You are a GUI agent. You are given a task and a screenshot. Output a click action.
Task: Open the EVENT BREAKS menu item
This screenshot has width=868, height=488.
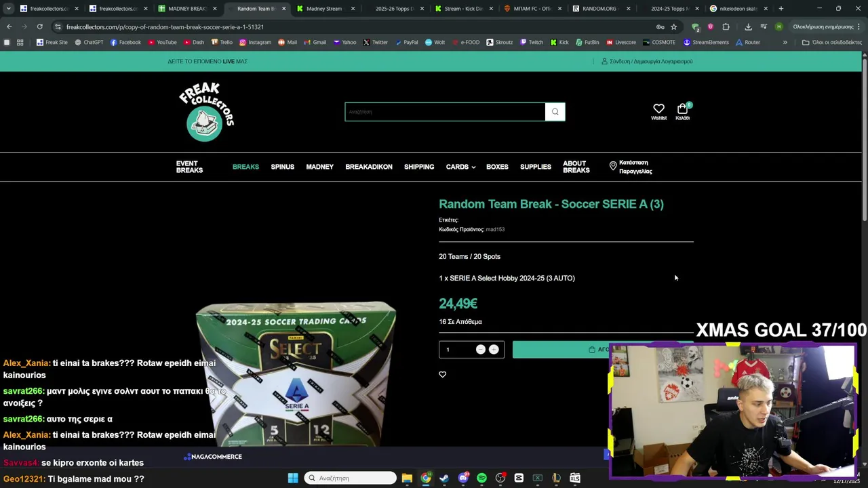(189, 167)
